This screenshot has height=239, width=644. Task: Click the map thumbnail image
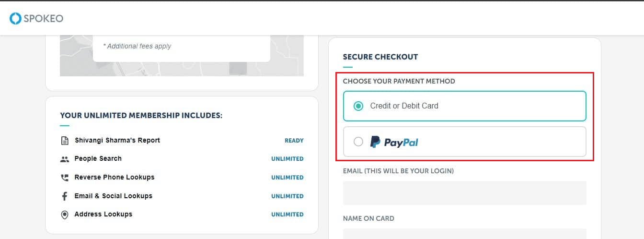(182, 56)
